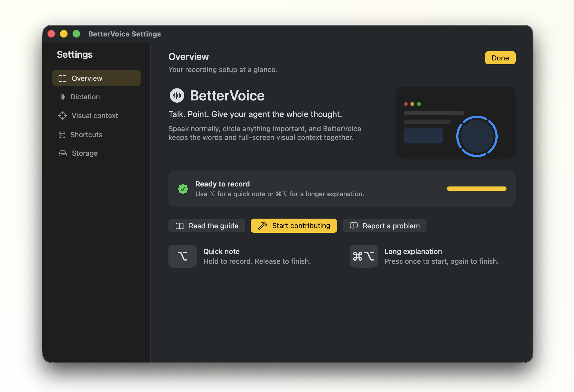Open the Visual context section
Image resolution: width=574 pixels, height=392 pixels.
click(96, 116)
